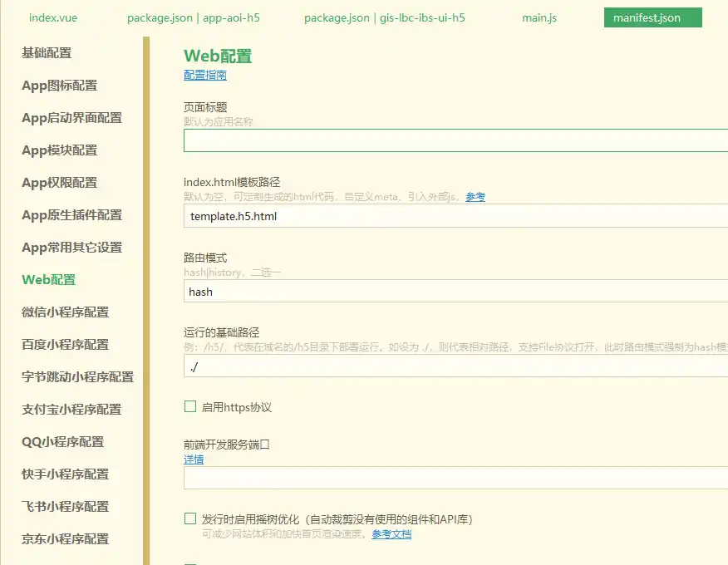Select App权限配置 in the sidebar

[59, 182]
